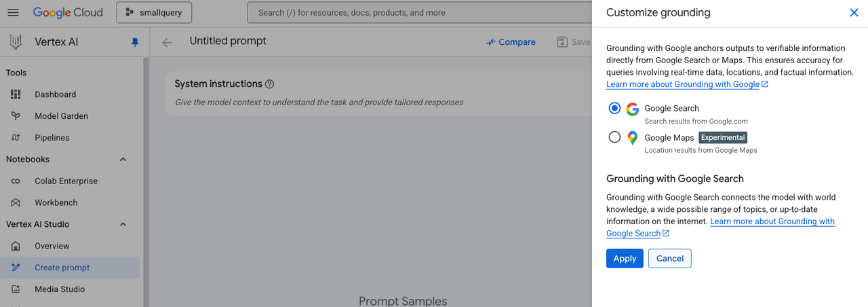Image resolution: width=868 pixels, height=307 pixels.
Task: Close the Customize grounding panel
Action: pos(854,12)
